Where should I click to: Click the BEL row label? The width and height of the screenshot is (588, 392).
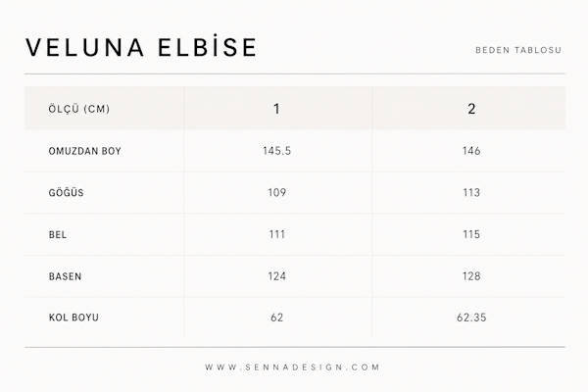(x=58, y=235)
